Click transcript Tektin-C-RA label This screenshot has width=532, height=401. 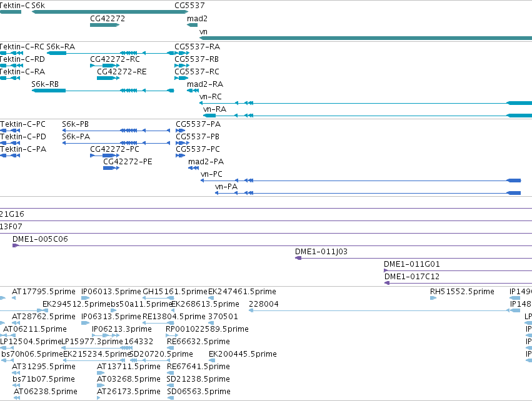23,72
